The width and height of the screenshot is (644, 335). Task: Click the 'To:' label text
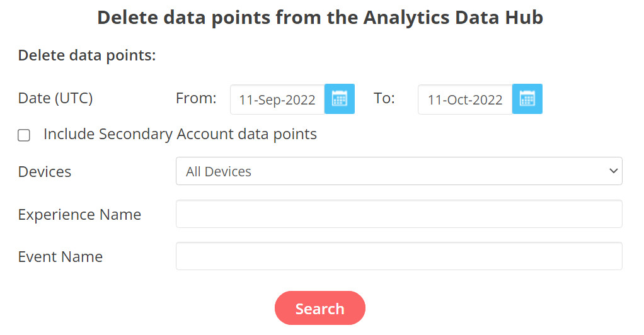[x=384, y=98]
